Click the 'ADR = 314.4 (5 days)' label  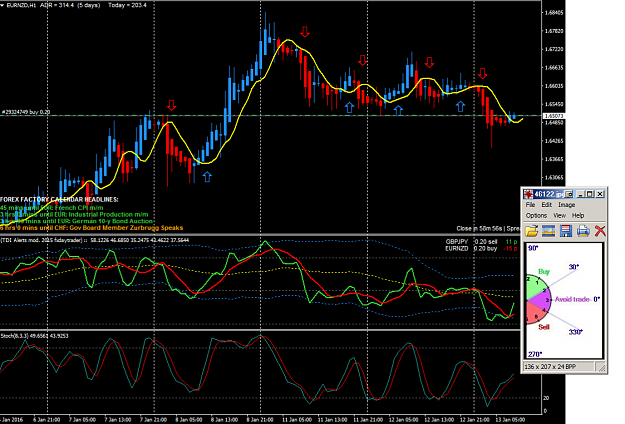[x=70, y=5]
